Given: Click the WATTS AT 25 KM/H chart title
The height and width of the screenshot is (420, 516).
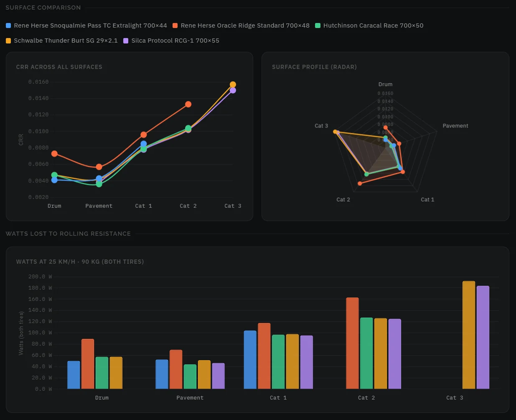Looking at the screenshot, I should (x=80, y=262).
